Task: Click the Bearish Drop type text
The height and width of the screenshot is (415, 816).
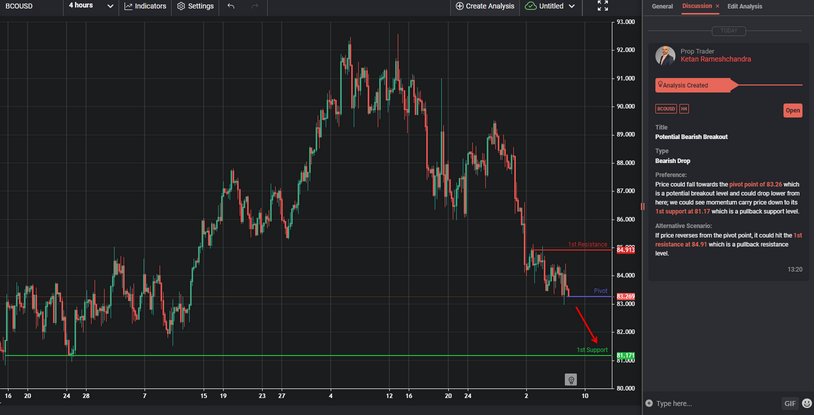Action: pos(672,161)
